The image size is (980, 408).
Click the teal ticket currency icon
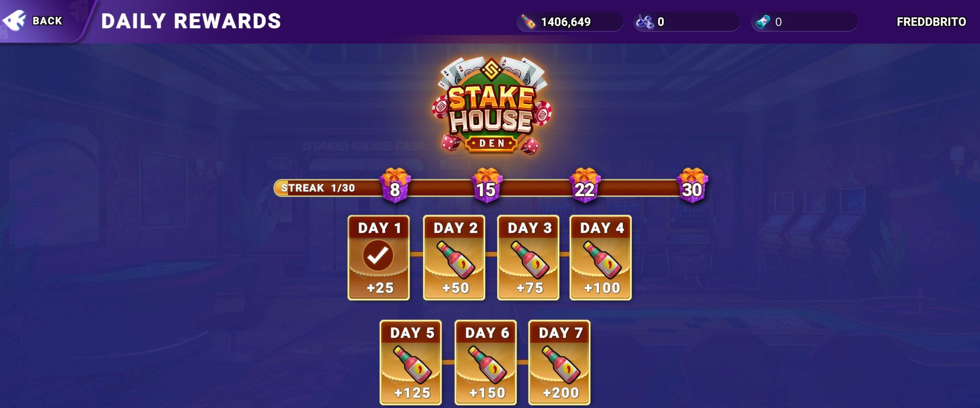click(x=762, y=22)
